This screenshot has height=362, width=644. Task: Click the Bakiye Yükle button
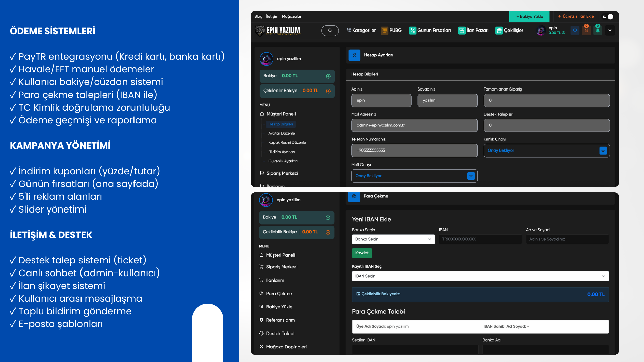coord(529,16)
